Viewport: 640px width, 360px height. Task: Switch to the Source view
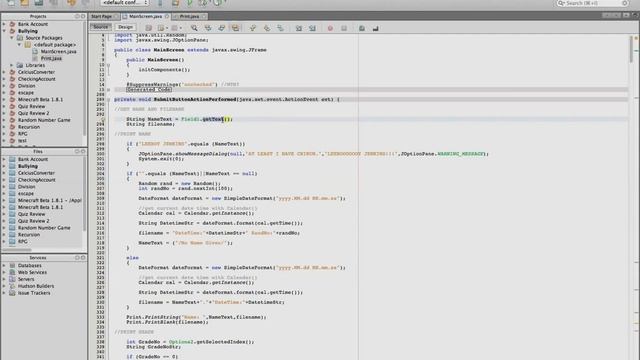tap(100, 27)
